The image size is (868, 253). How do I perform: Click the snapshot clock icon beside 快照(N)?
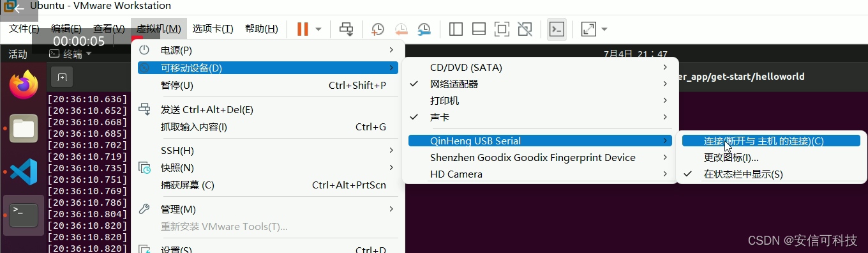(145, 168)
